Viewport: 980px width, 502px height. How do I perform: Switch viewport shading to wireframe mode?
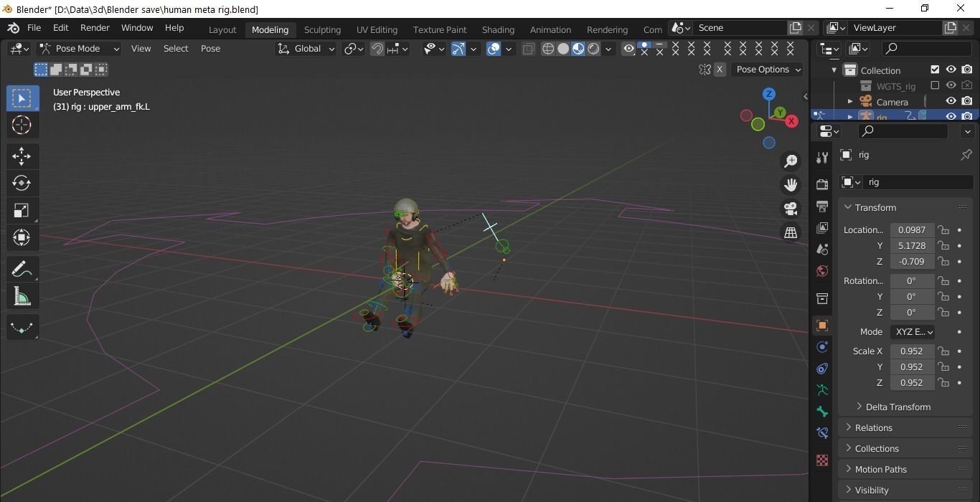point(548,49)
